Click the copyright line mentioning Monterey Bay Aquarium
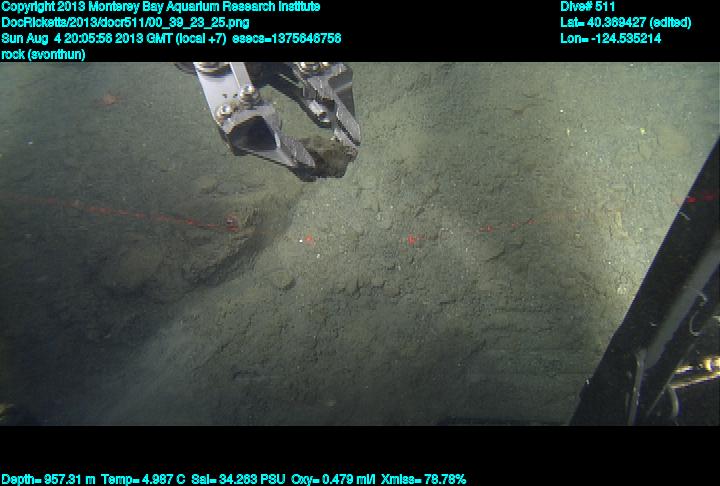The width and height of the screenshot is (720, 486). pyautogui.click(x=161, y=7)
